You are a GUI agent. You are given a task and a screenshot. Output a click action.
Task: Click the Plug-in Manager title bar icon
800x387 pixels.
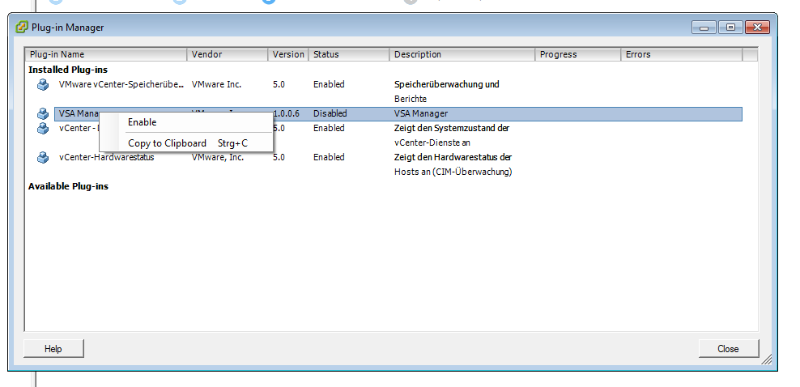coord(21,27)
